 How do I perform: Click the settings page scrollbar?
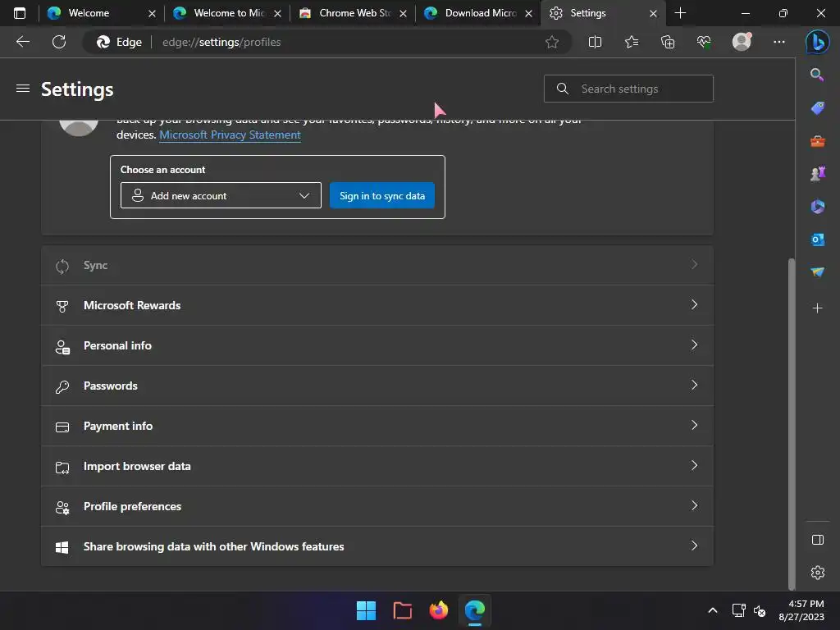(x=792, y=423)
